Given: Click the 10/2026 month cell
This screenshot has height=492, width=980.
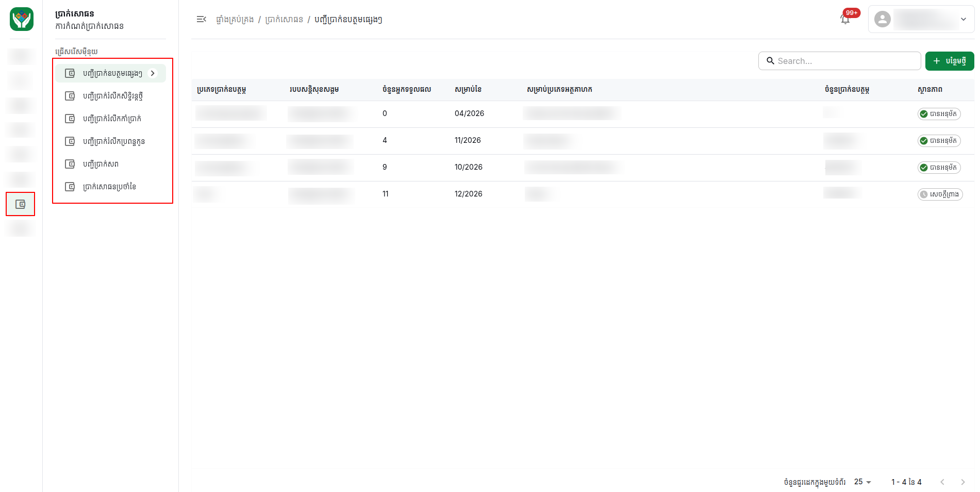Looking at the screenshot, I should tap(469, 167).
